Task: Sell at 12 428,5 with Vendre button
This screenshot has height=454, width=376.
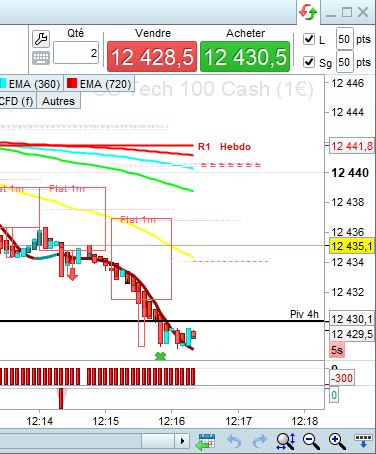Action: (152, 57)
